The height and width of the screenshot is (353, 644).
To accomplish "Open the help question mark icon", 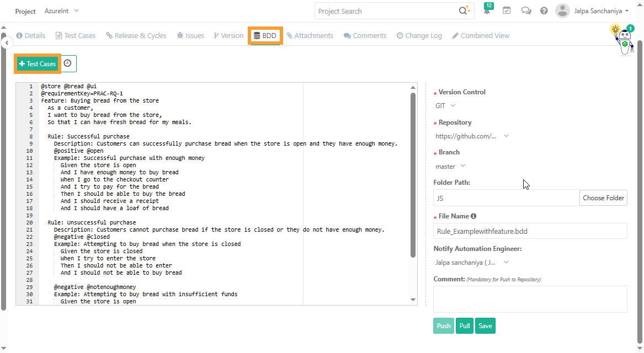I will [x=544, y=10].
